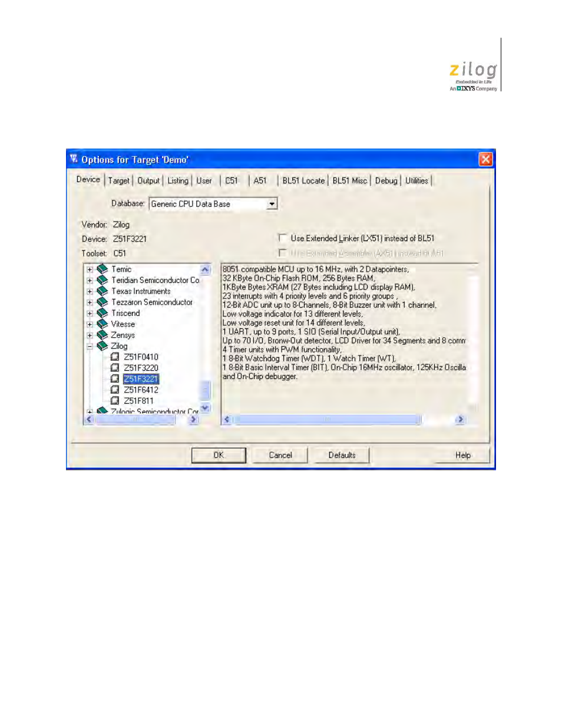Click device tree horizontal scroll right arrow
The height and width of the screenshot is (728, 562).
(193, 419)
